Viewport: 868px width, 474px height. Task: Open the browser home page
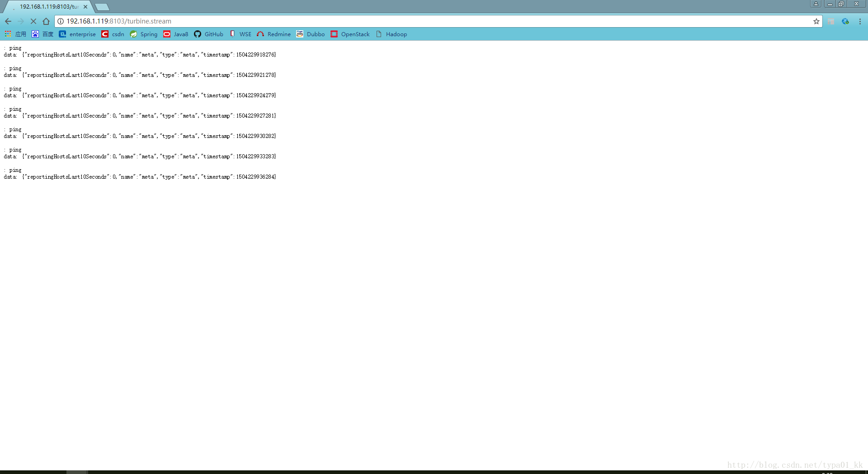tap(46, 21)
